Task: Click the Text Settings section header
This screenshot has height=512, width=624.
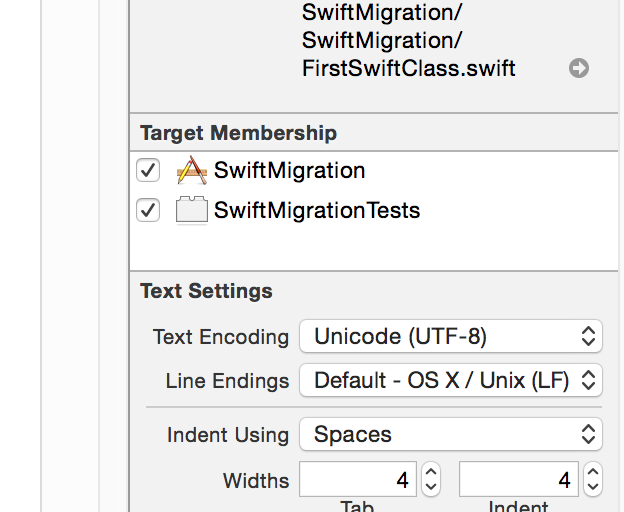Action: (x=206, y=292)
